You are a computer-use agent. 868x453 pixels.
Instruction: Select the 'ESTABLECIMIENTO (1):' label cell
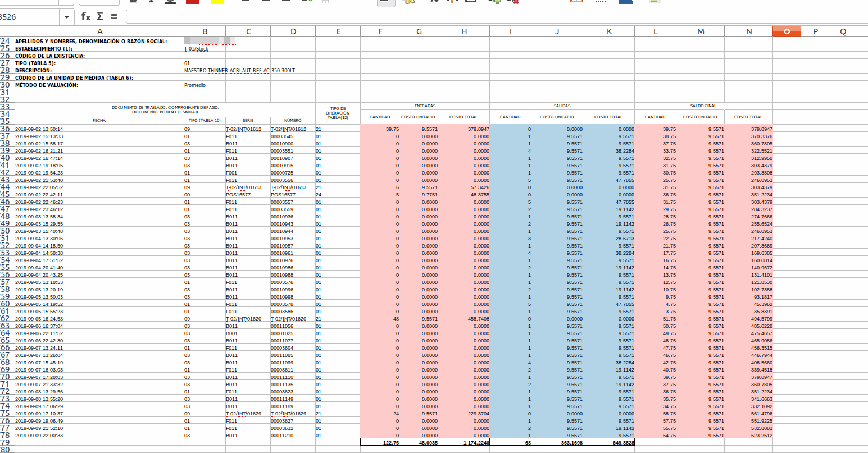point(99,48)
